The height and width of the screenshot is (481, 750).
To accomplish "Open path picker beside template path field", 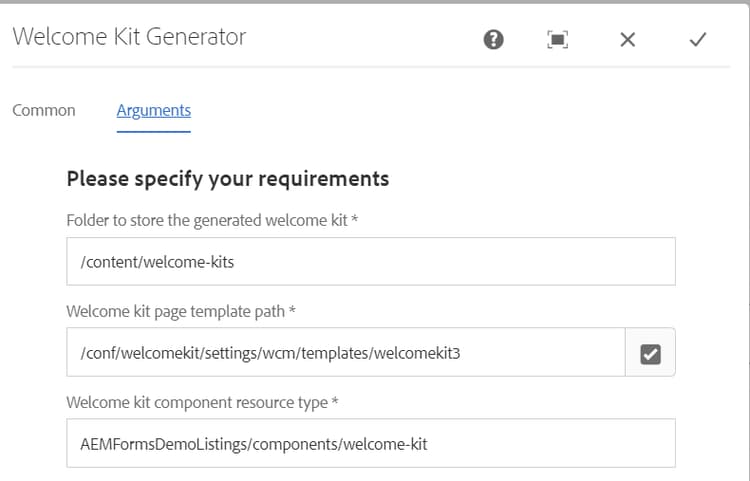I will [x=650, y=353].
